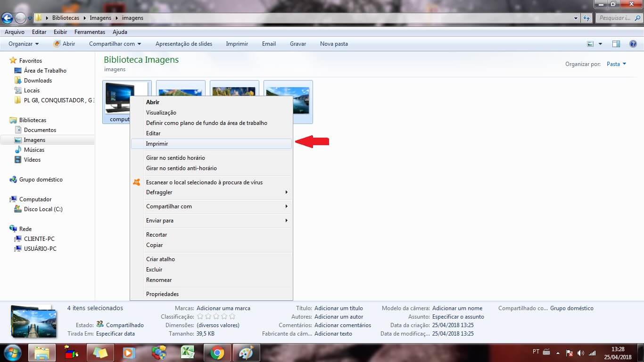Click the Back navigation arrow button
The image size is (644, 362).
(7, 18)
